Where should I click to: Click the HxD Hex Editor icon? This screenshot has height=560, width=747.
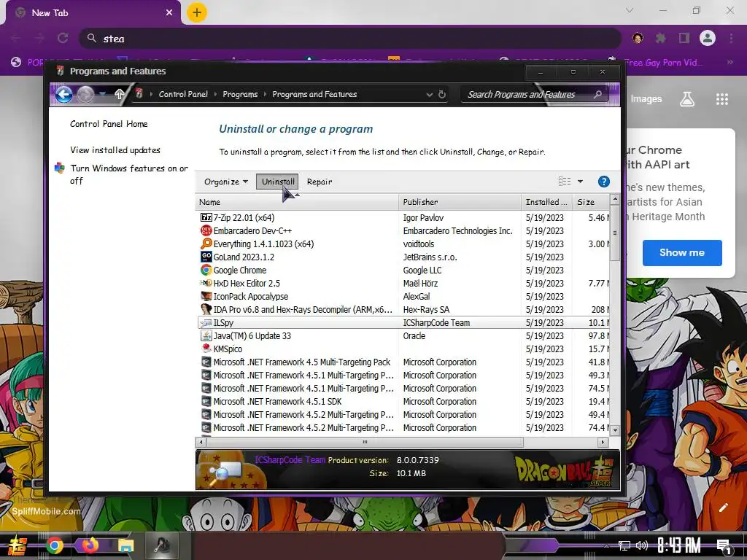(x=206, y=284)
